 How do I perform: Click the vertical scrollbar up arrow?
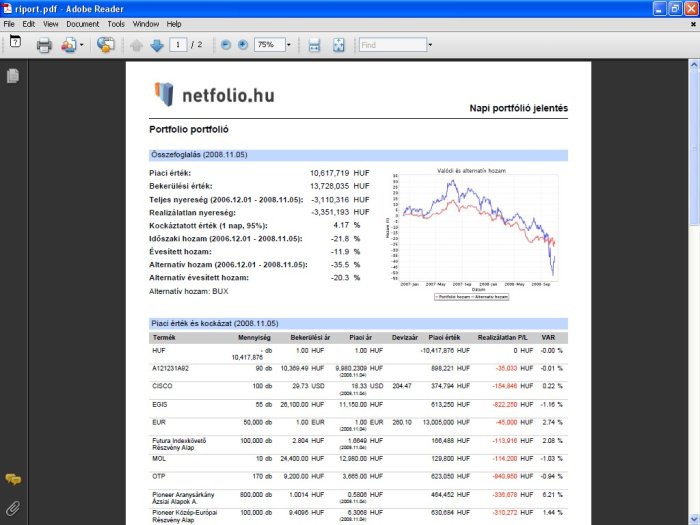pos(694,65)
